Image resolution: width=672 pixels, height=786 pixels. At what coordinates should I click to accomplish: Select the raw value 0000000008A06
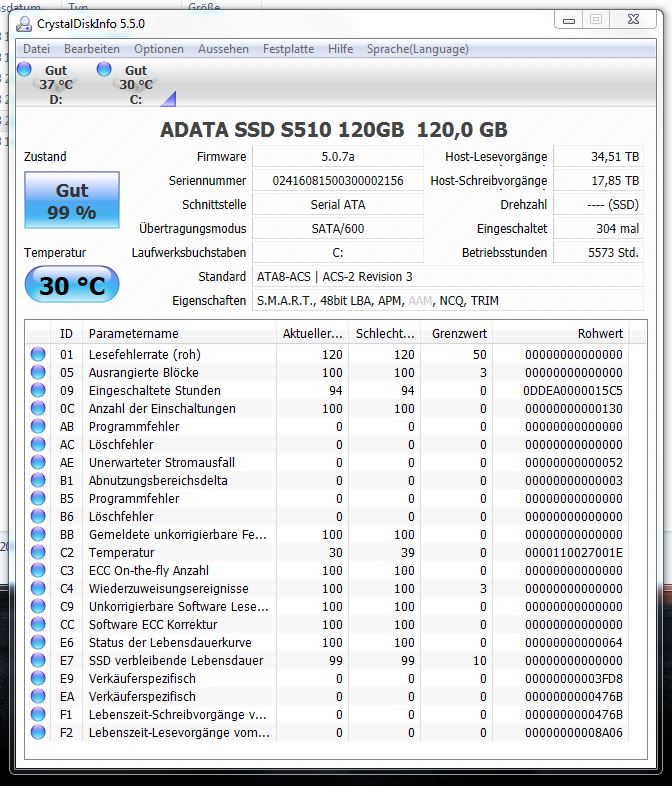[574, 733]
